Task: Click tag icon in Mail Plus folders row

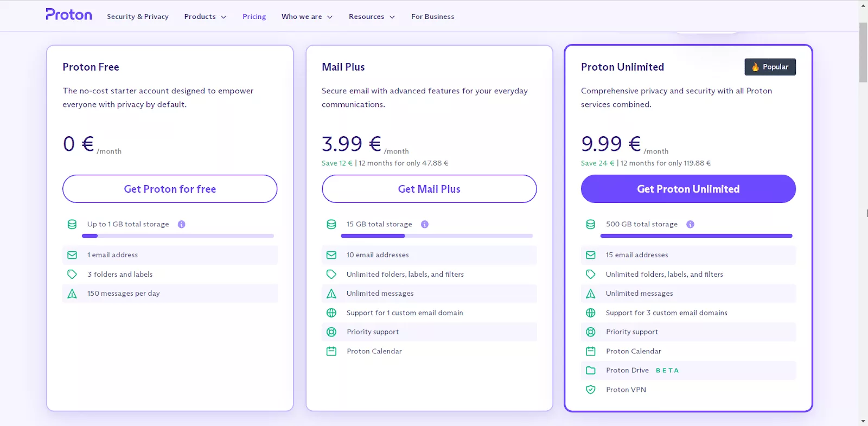Action: click(331, 275)
